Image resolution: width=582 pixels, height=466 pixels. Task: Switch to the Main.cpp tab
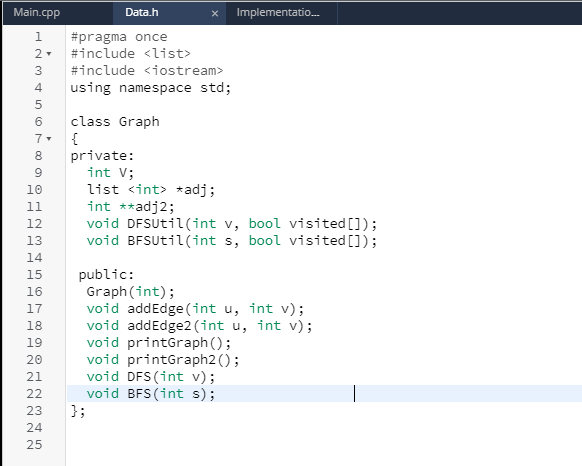(x=37, y=13)
